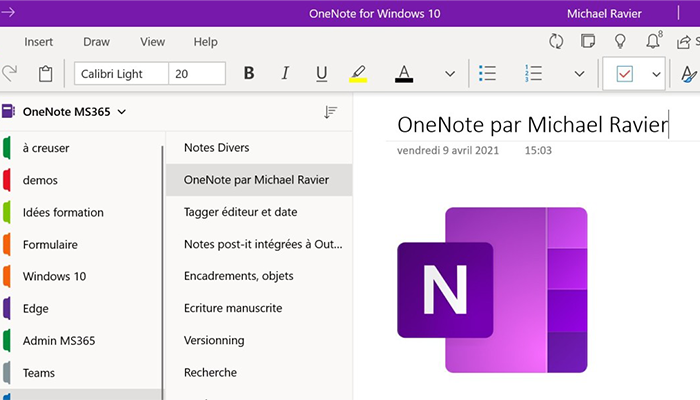This screenshot has width=700, height=400.
Task: Open the Tagger éditeur et date page
Action: pyautogui.click(x=259, y=212)
